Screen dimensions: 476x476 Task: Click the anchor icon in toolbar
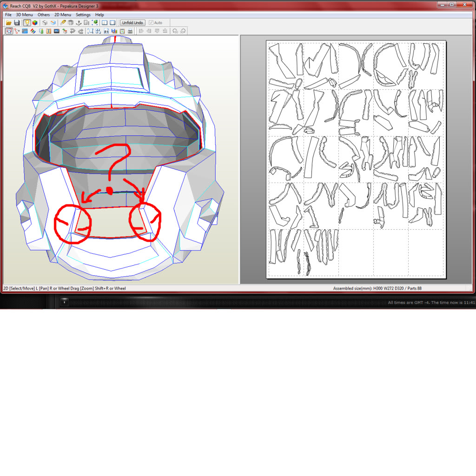pyautogui.click(x=79, y=23)
